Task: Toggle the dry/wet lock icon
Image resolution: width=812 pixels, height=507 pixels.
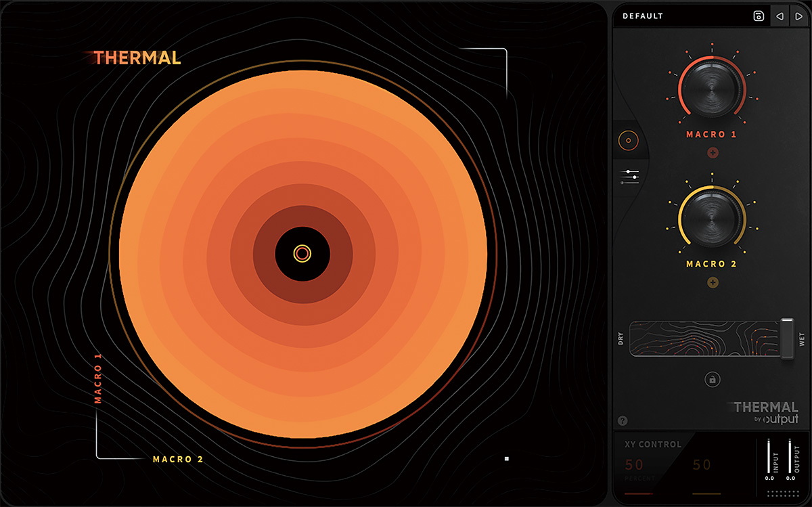Action: click(x=711, y=380)
